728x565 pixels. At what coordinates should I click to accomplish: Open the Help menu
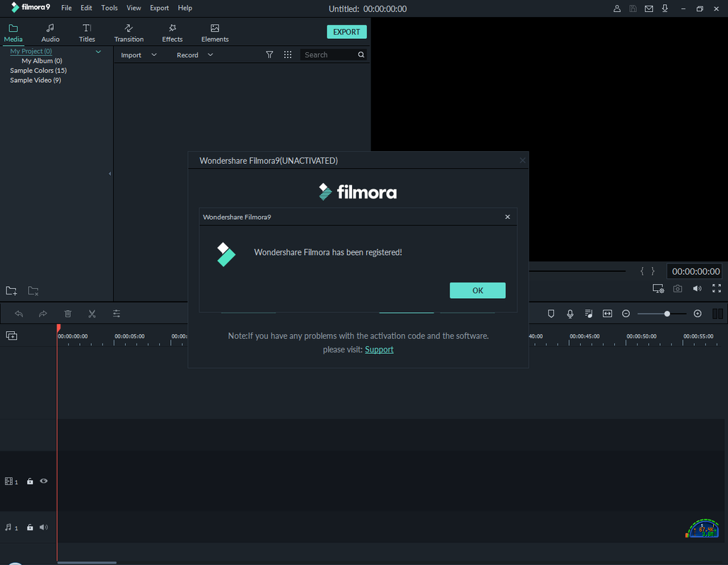(184, 8)
